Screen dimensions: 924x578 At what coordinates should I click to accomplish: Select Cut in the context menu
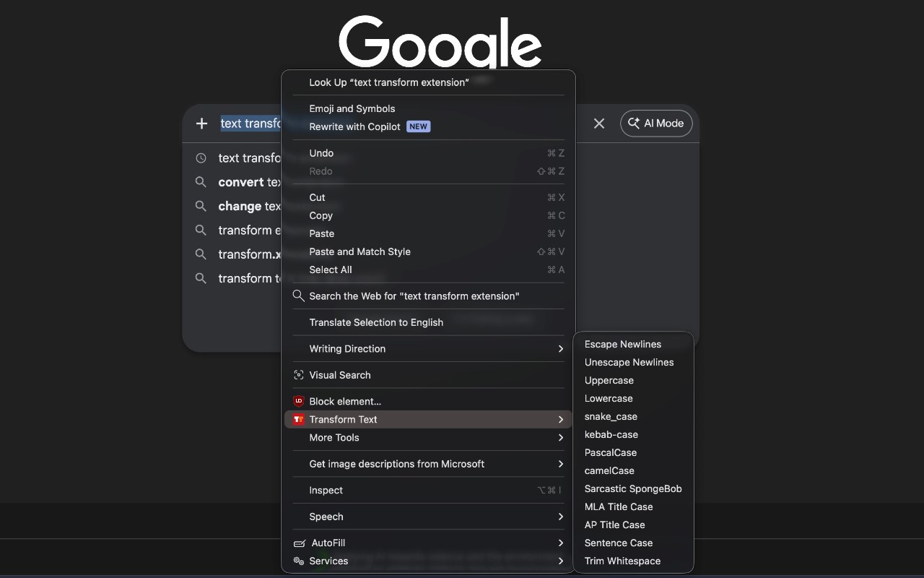[428, 197]
